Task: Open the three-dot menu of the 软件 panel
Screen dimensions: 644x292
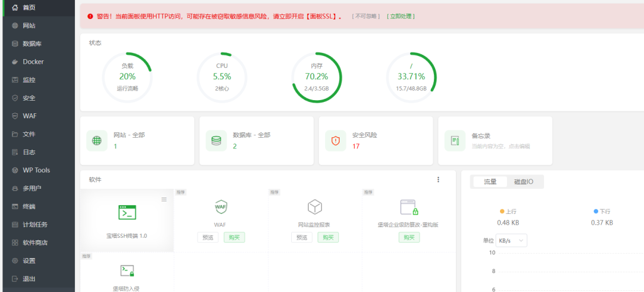Action: 438,179
